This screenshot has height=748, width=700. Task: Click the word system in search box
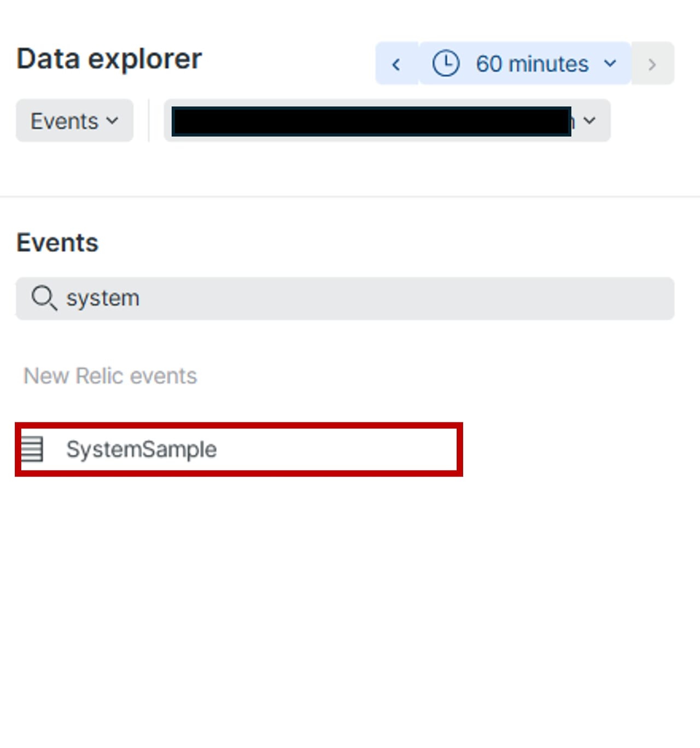click(103, 298)
